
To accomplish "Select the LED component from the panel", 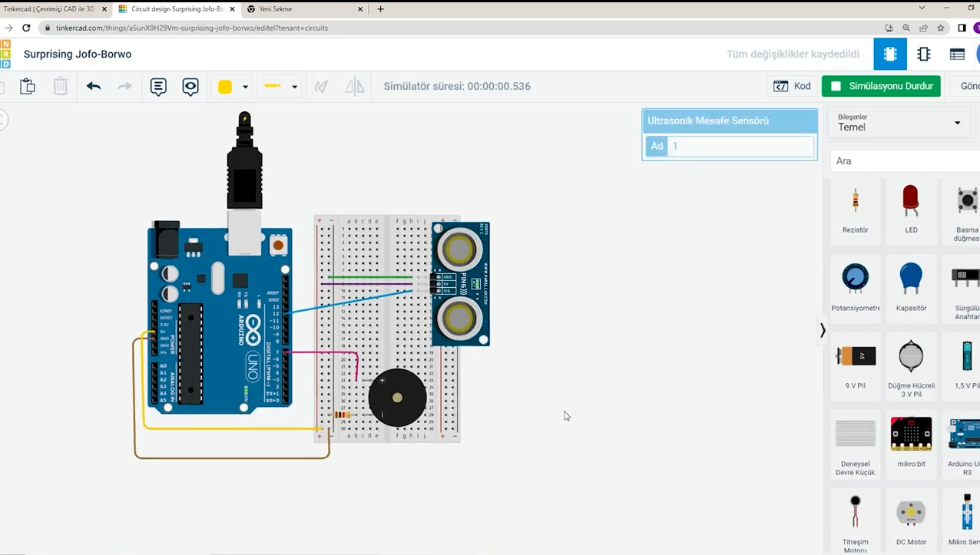I will point(911,203).
